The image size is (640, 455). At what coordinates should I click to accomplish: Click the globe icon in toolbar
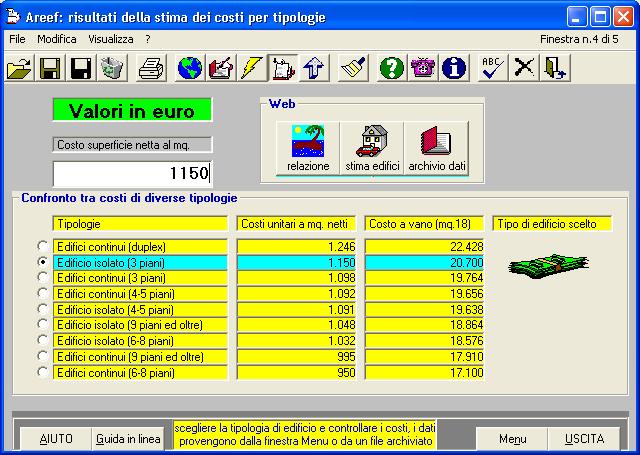coord(190,68)
